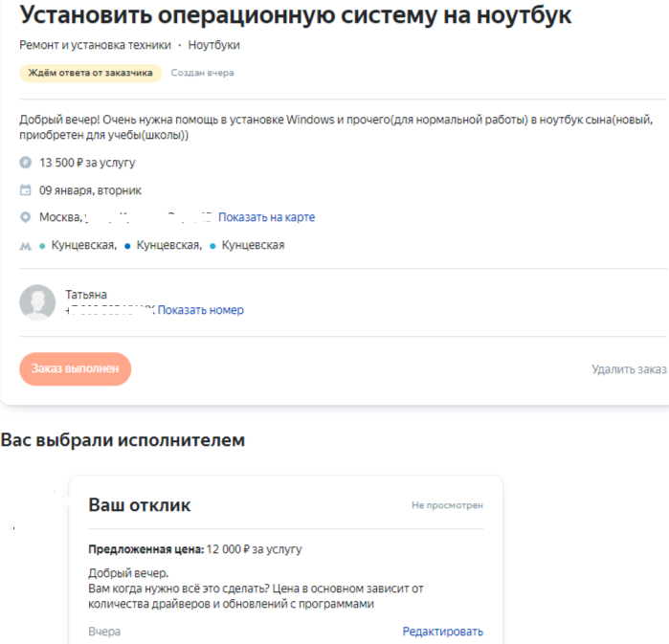Click the "Ваш отклик" heading
The image size is (669, 644).
click(140, 505)
